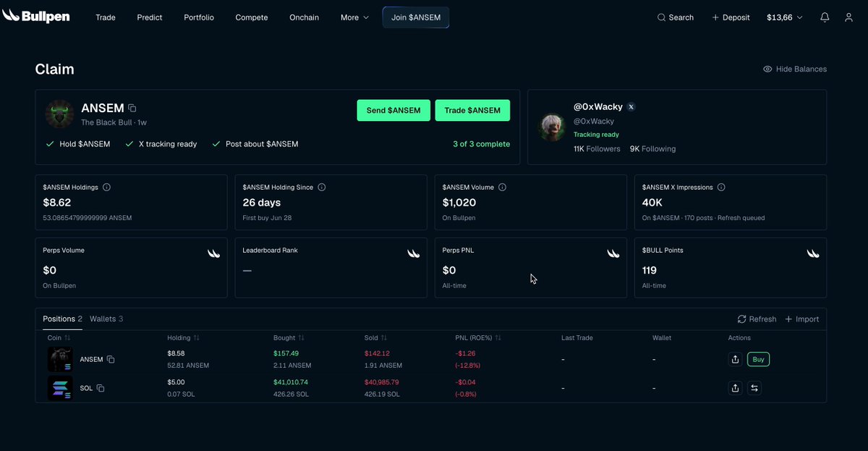Click the $157.49 bought value
Screen dimensions: 868x451
pyautogui.click(x=286, y=353)
